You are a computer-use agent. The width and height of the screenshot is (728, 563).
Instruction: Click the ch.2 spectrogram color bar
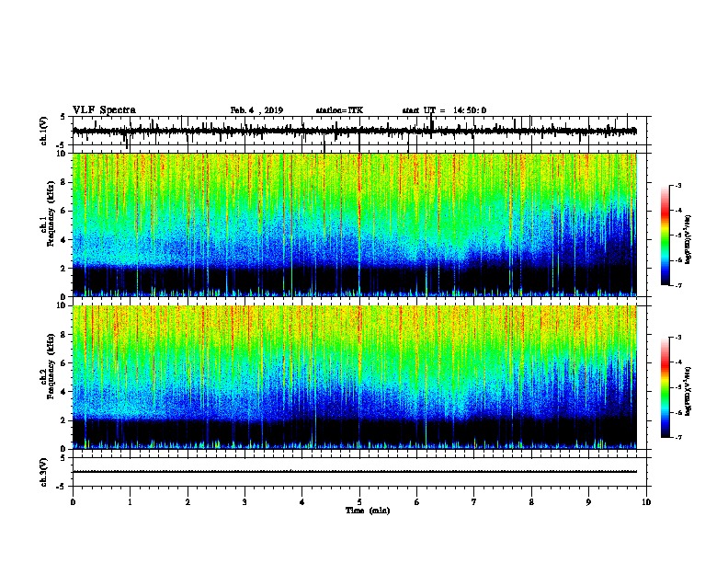665,387
